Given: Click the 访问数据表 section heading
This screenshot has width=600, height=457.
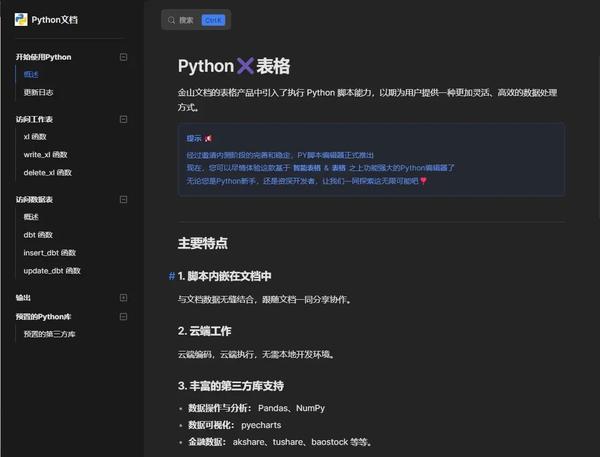Looking at the screenshot, I should (34, 199).
